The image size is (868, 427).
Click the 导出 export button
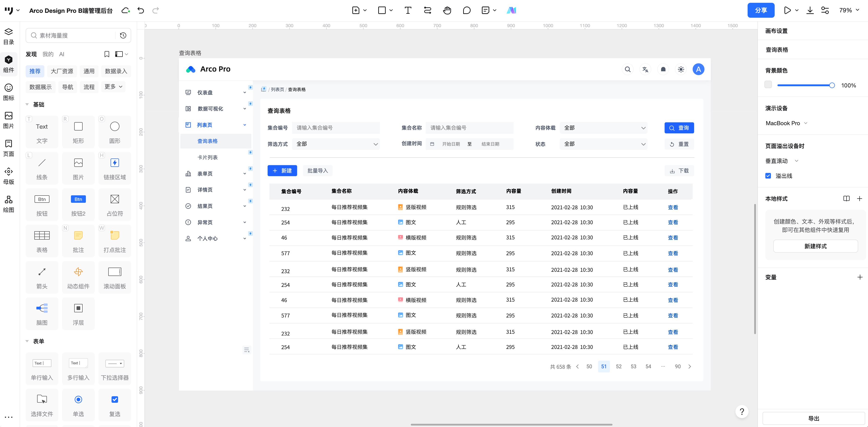813,418
